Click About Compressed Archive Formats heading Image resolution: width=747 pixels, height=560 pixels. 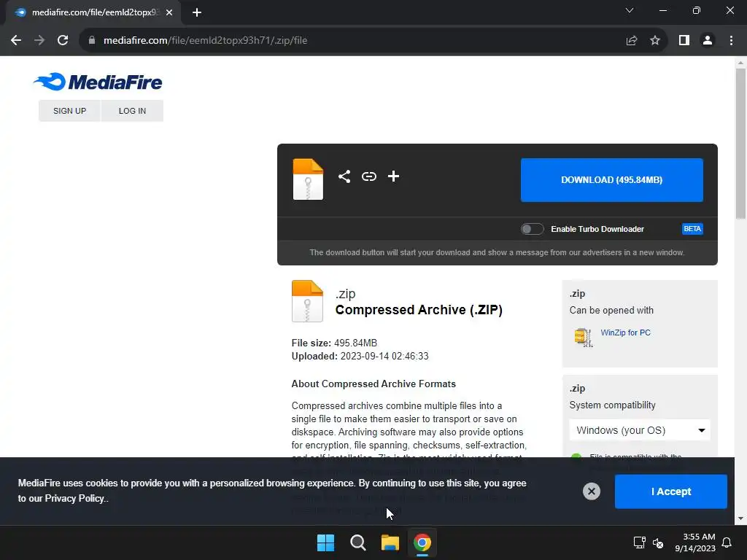[x=373, y=384]
